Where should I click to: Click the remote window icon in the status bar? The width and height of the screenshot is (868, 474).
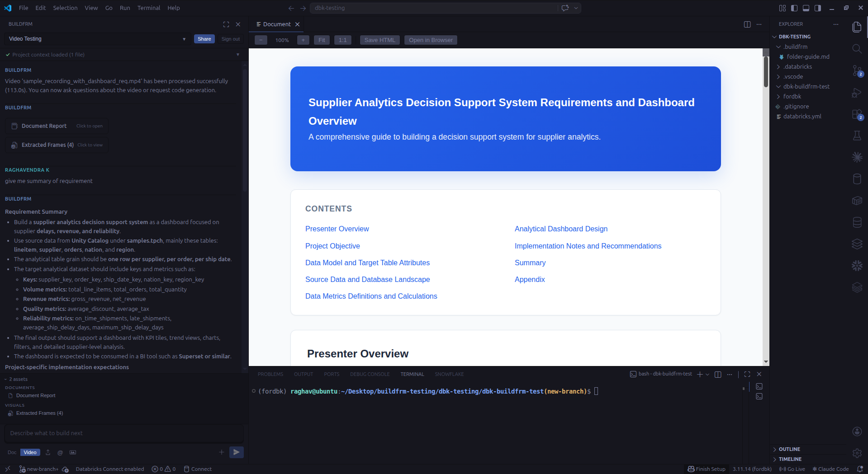click(x=8, y=469)
